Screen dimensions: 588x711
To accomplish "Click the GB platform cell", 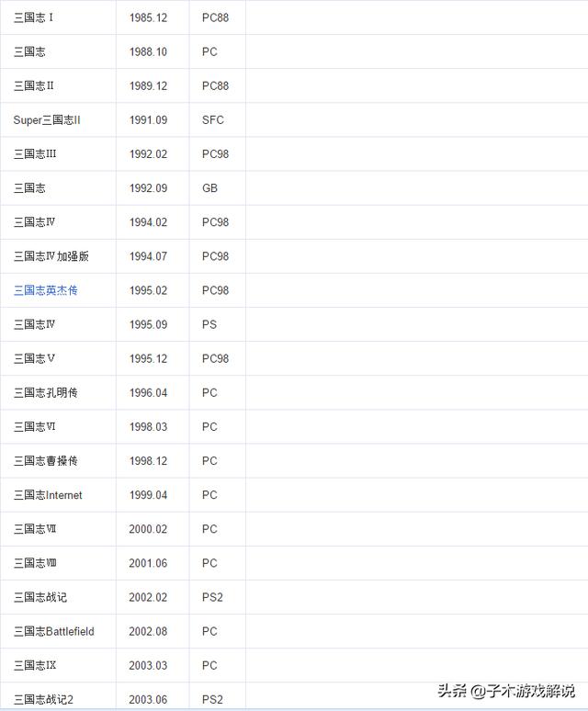I will 209,188.
